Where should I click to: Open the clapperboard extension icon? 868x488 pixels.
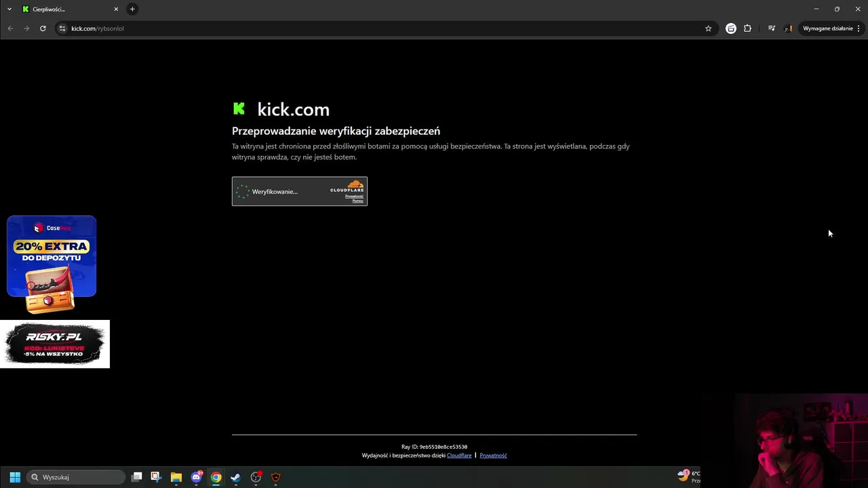(x=731, y=28)
